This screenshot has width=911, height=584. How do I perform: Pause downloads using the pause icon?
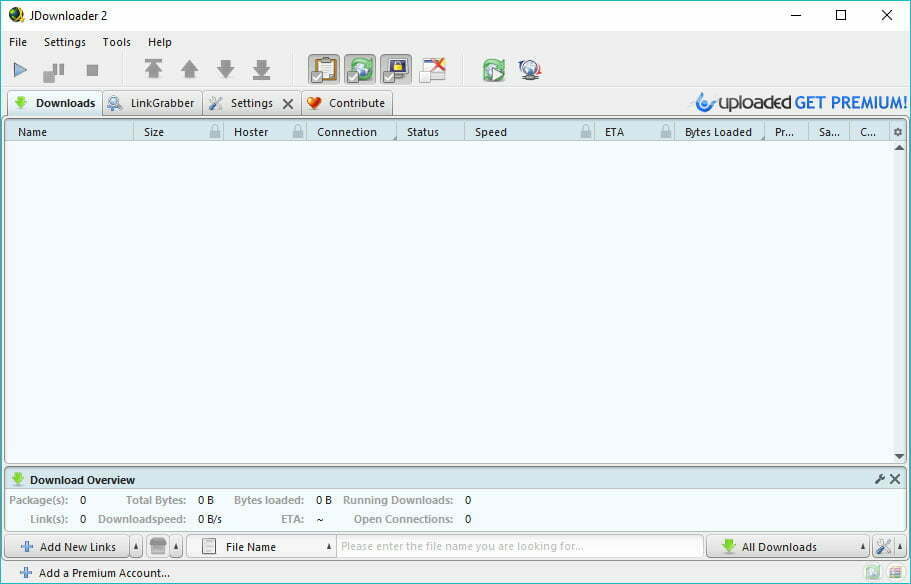[54, 71]
